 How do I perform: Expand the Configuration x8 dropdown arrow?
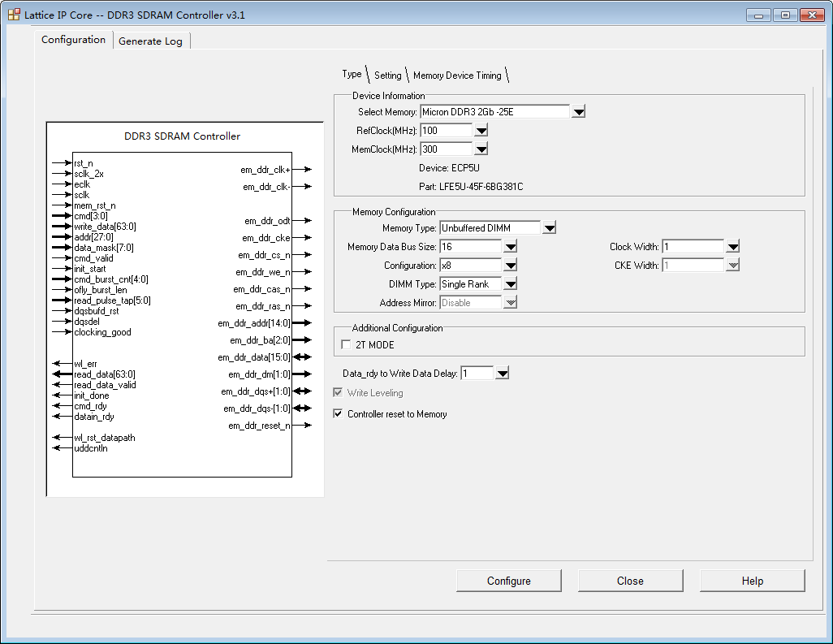point(511,265)
